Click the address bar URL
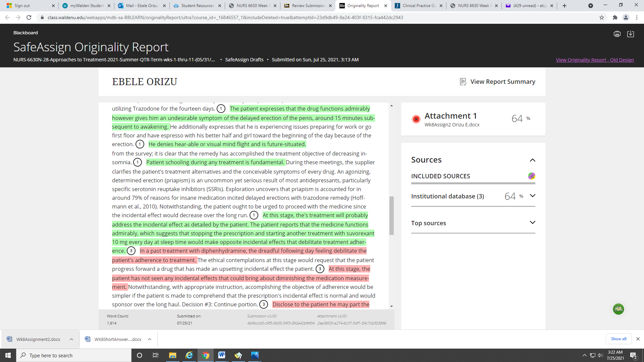This screenshot has width=644, height=362. coord(225,17)
